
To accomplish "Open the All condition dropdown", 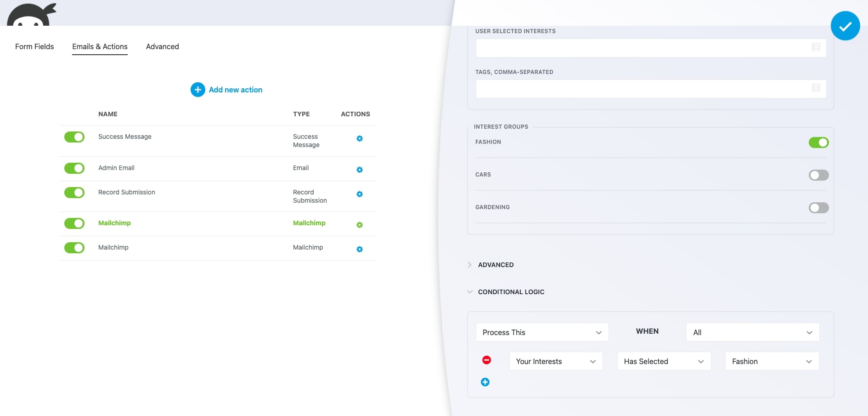I will [x=753, y=332].
